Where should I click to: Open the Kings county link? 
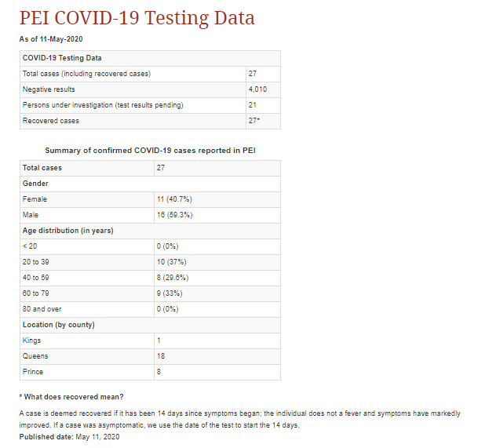[x=32, y=341]
